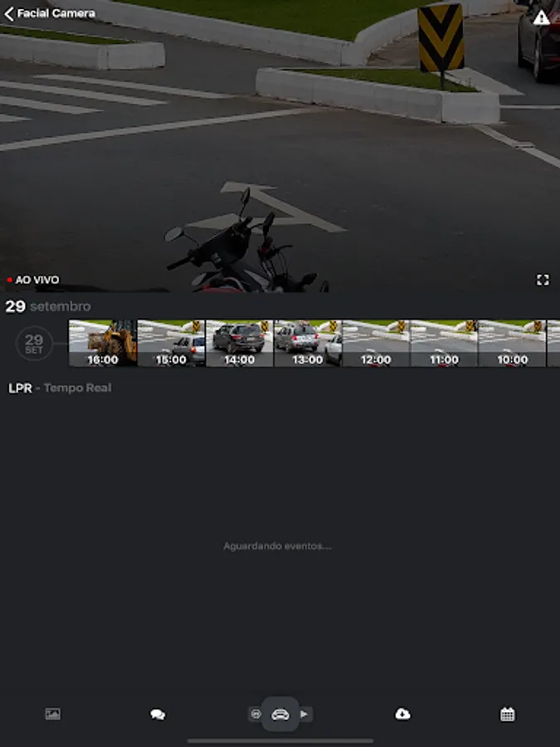Open the cloud download icon
Viewport: 560px width, 747px height.
(x=403, y=714)
